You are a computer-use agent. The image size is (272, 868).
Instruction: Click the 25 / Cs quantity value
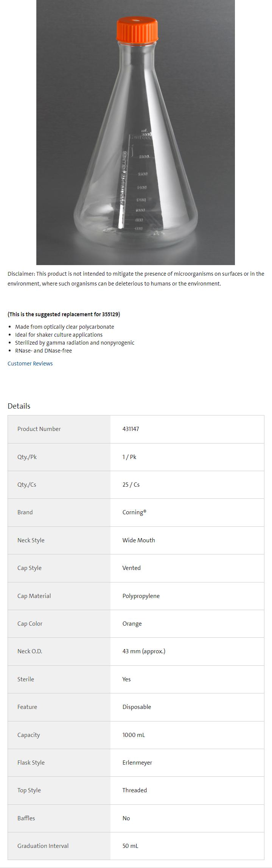click(131, 485)
